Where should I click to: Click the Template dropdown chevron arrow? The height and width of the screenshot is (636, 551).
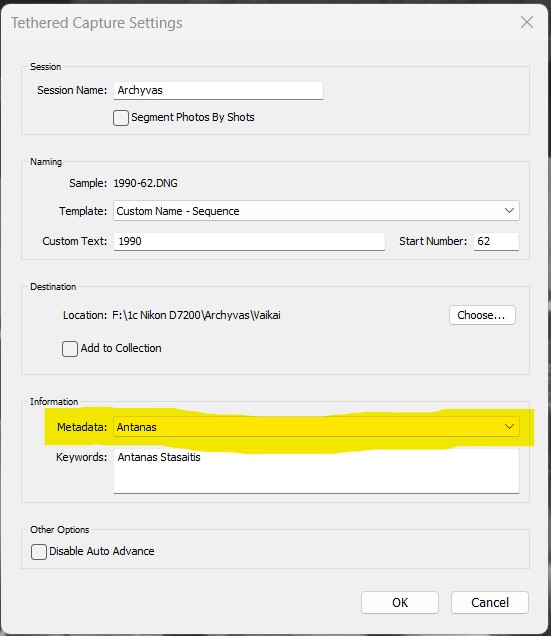point(509,211)
